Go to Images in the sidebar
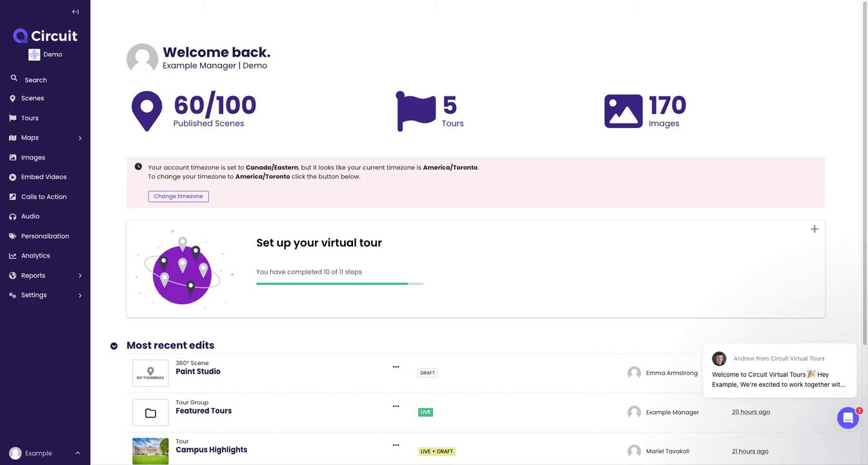Viewport: 868px width, 465px height. pyautogui.click(x=33, y=158)
